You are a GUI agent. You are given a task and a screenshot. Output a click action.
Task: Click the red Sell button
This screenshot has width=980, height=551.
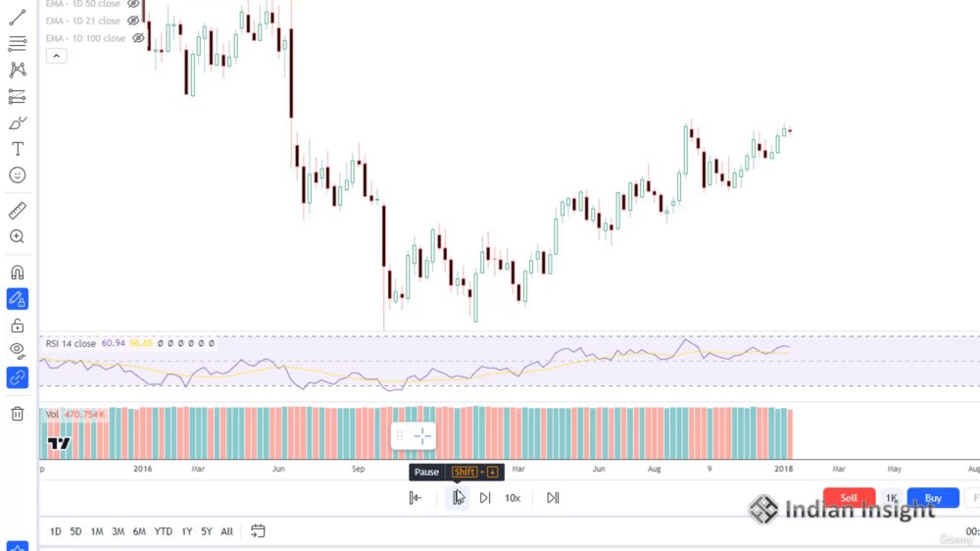pyautogui.click(x=849, y=498)
